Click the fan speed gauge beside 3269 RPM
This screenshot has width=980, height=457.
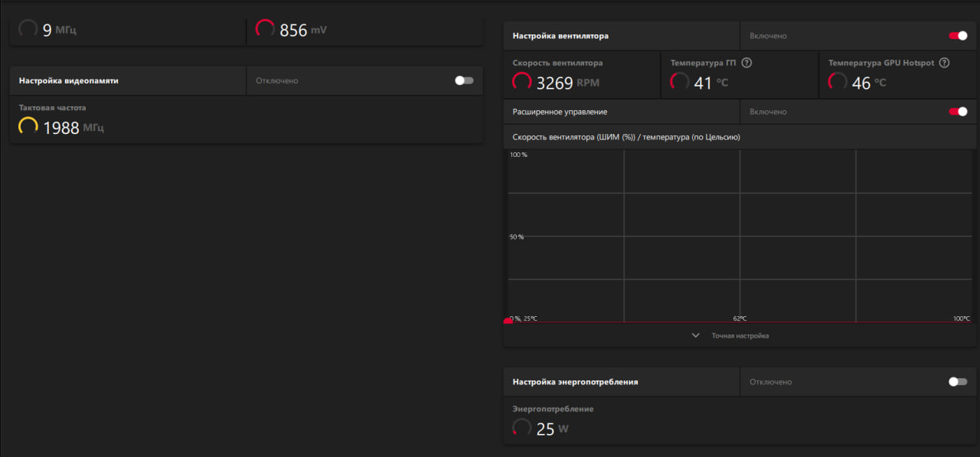pos(522,82)
